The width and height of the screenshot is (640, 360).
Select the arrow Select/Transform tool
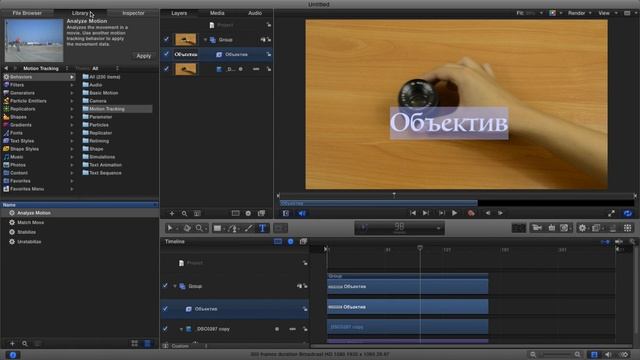(x=170, y=228)
